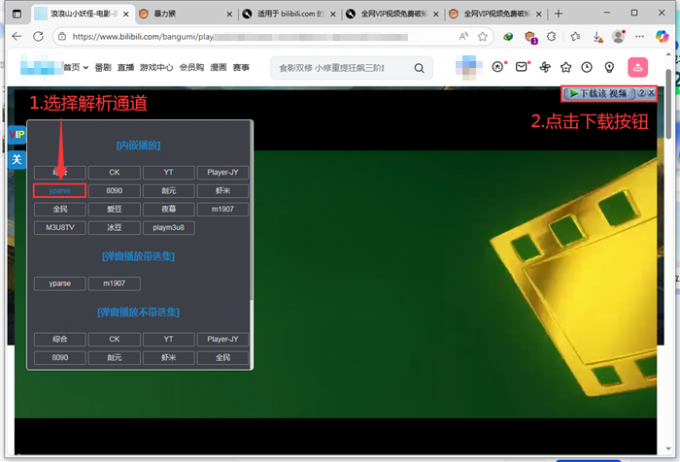The image size is (680, 462).
Task: Add this page to favorites
Action: click(x=483, y=37)
